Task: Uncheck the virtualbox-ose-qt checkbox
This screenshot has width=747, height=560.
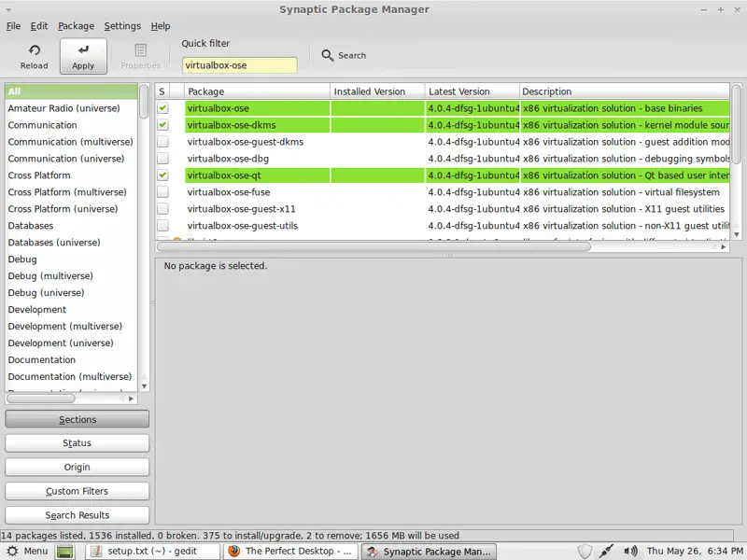Action: click(x=162, y=175)
